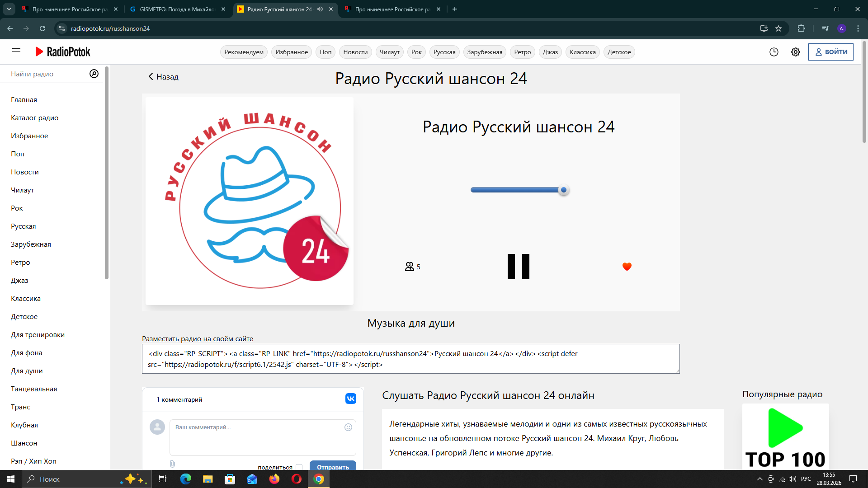Toggle favorite heart for this station
Image resolution: width=868 pixels, height=488 pixels.
(x=627, y=267)
